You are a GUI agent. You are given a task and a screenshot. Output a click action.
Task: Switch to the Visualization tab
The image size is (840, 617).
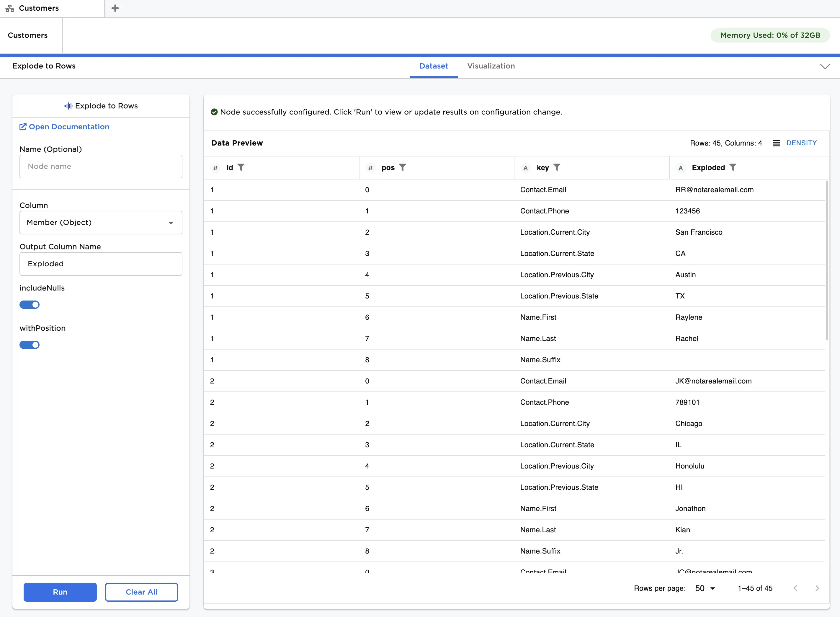491,66
